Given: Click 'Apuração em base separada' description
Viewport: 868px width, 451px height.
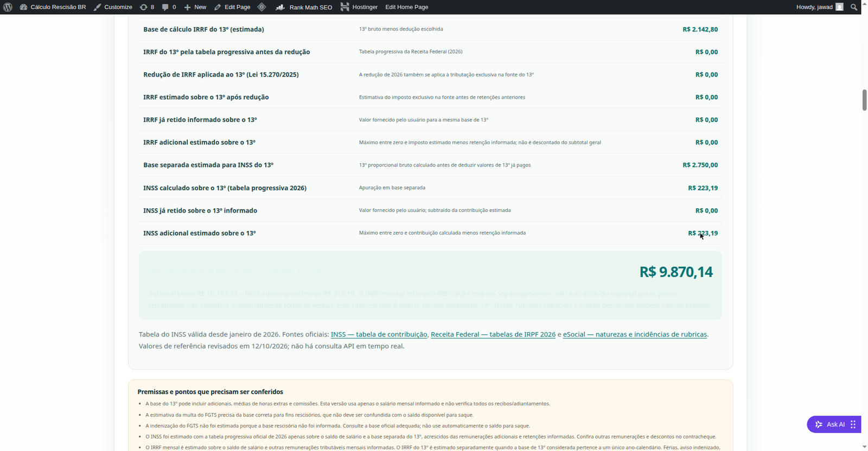Looking at the screenshot, I should click(x=392, y=188).
